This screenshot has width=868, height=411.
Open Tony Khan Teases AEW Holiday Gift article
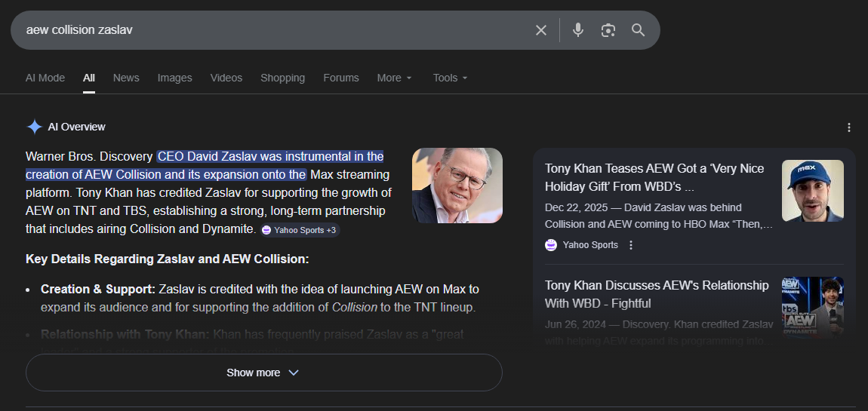[x=654, y=177]
